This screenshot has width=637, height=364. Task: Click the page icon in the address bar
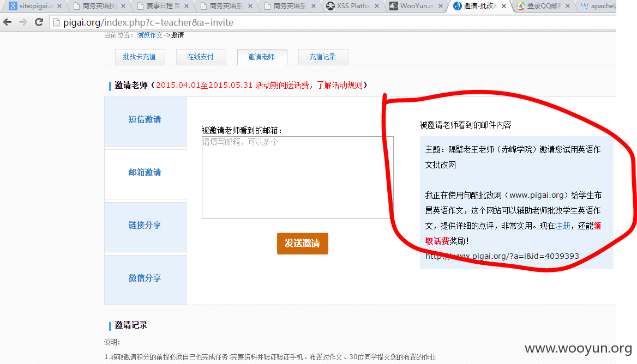(57, 22)
